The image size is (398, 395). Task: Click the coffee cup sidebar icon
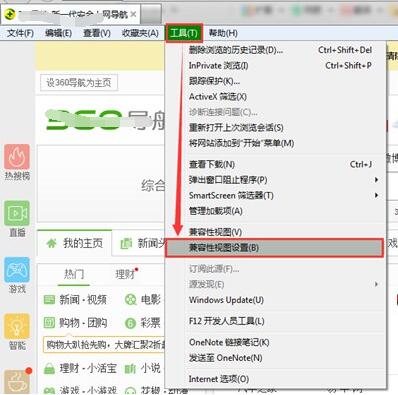17,382
